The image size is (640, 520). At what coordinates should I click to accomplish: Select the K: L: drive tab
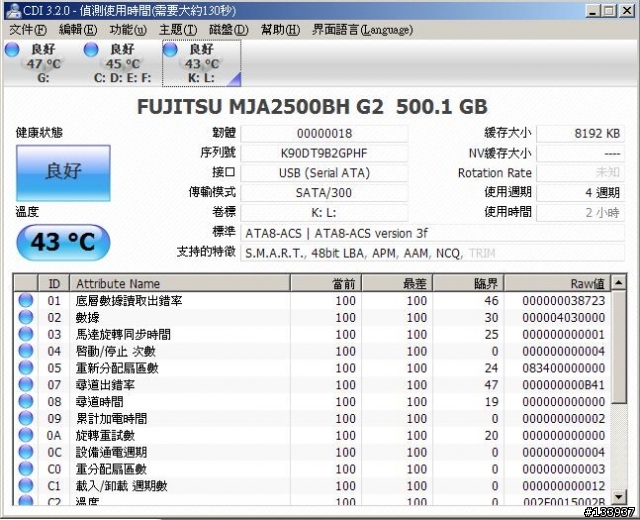(x=201, y=63)
